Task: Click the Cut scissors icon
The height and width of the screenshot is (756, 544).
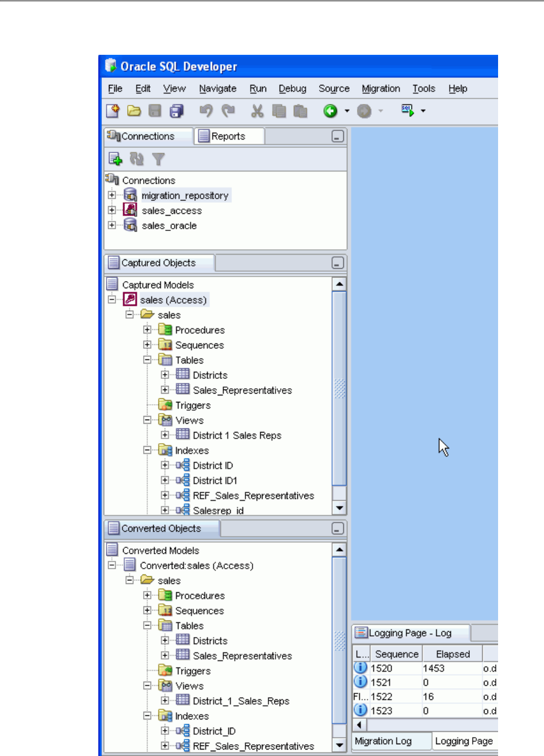Action: tap(257, 110)
